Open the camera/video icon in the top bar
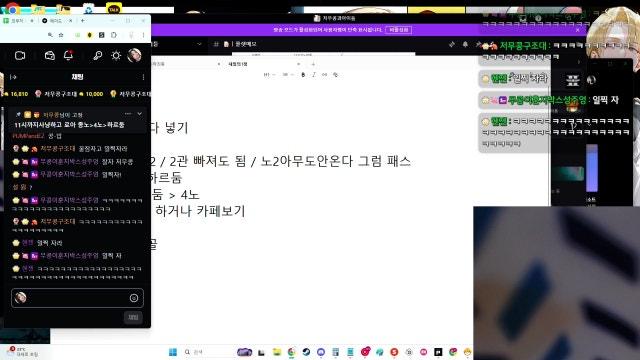The height and width of the screenshot is (360, 640). tap(20, 56)
